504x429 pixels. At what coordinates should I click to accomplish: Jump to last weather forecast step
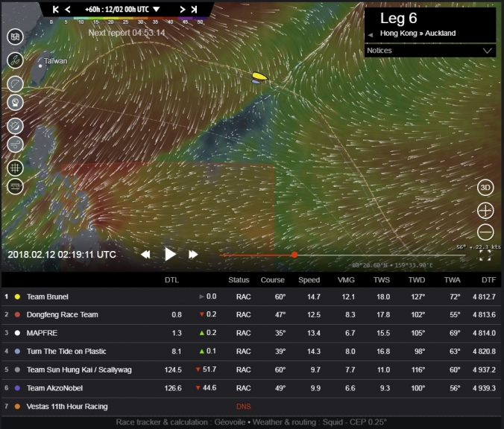[x=194, y=10]
